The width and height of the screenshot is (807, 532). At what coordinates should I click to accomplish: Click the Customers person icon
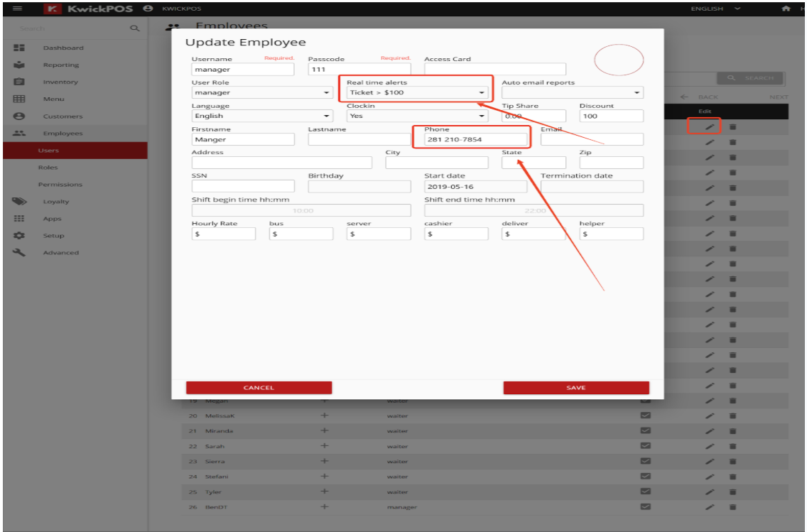point(19,116)
